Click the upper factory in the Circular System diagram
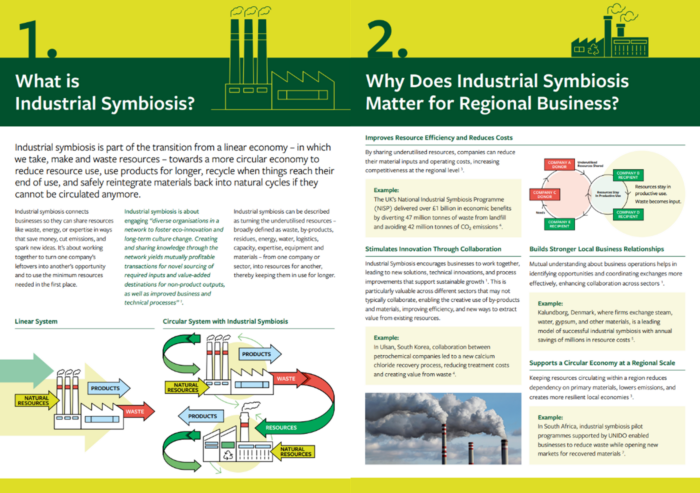The image size is (700, 493). 239,366
